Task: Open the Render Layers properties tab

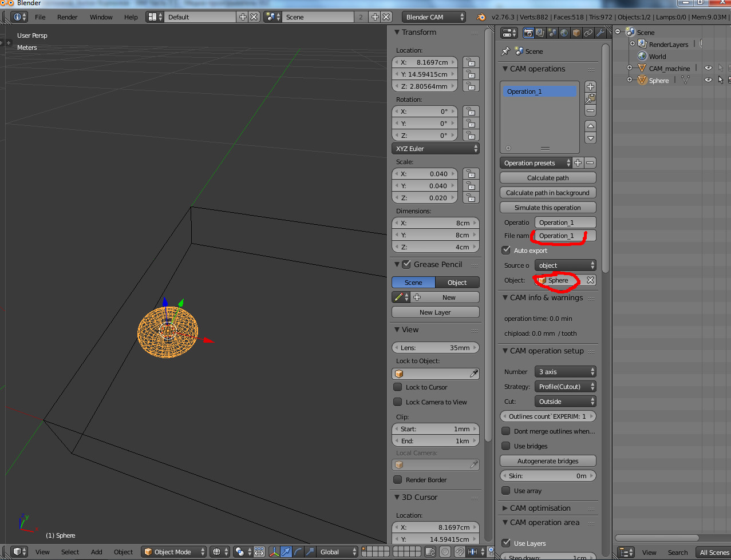Action: (540, 33)
